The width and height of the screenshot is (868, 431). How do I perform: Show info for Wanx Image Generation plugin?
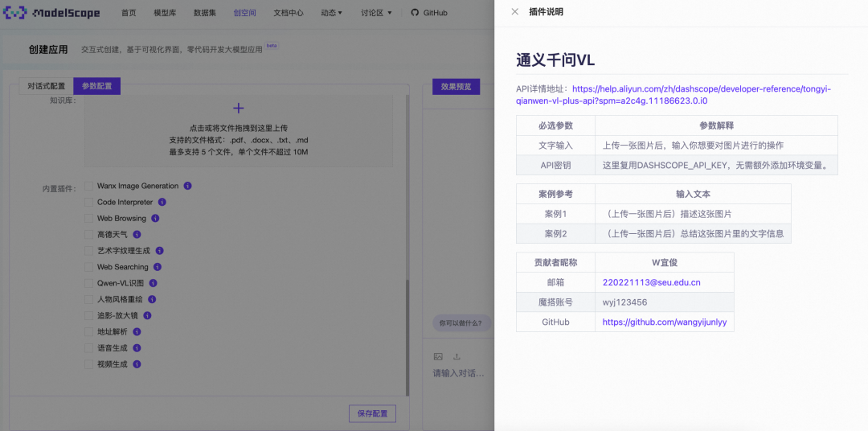187,186
